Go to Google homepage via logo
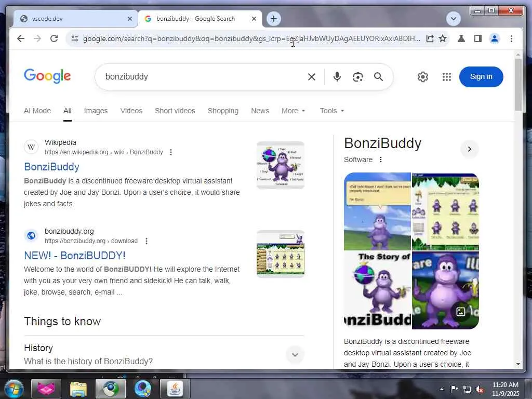532x399 pixels. [x=47, y=76]
